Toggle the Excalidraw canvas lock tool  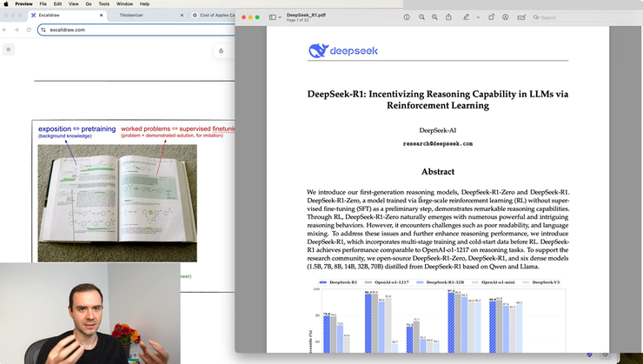pos(221,50)
